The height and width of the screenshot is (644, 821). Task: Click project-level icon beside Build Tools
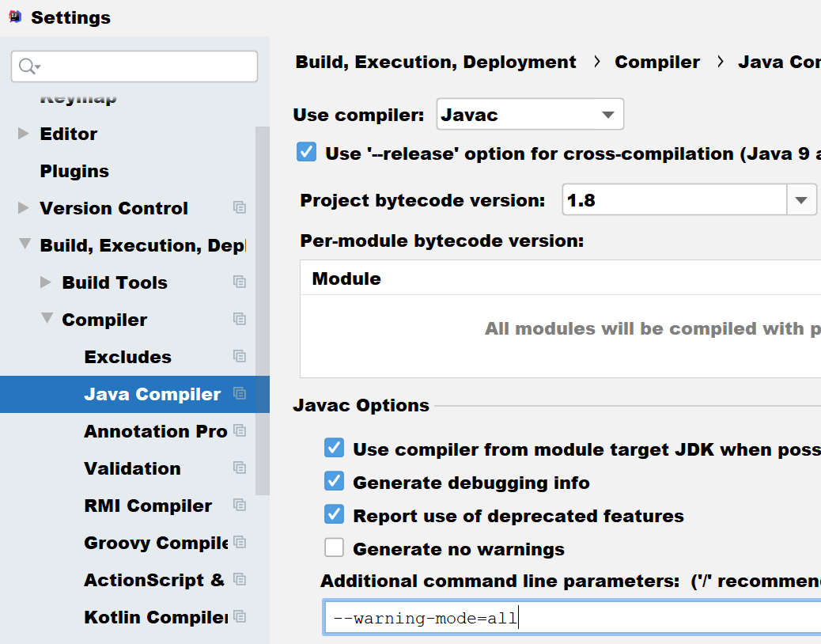240,282
